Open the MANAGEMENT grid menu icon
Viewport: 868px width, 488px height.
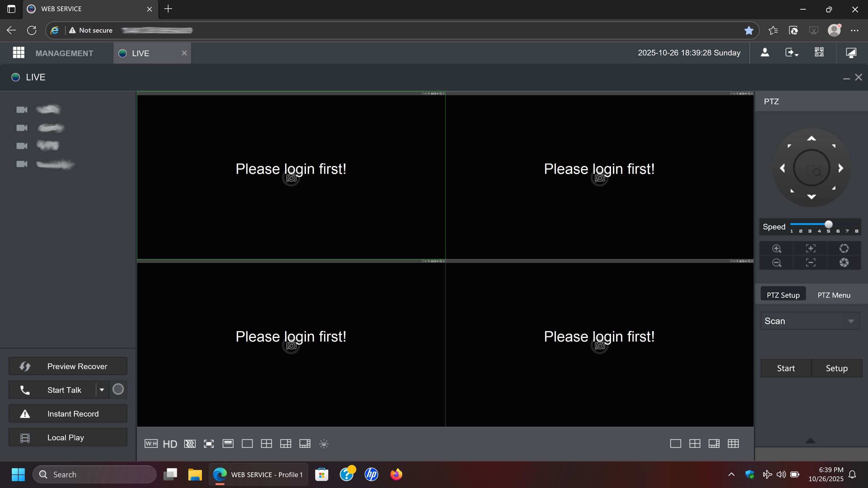[x=18, y=52]
